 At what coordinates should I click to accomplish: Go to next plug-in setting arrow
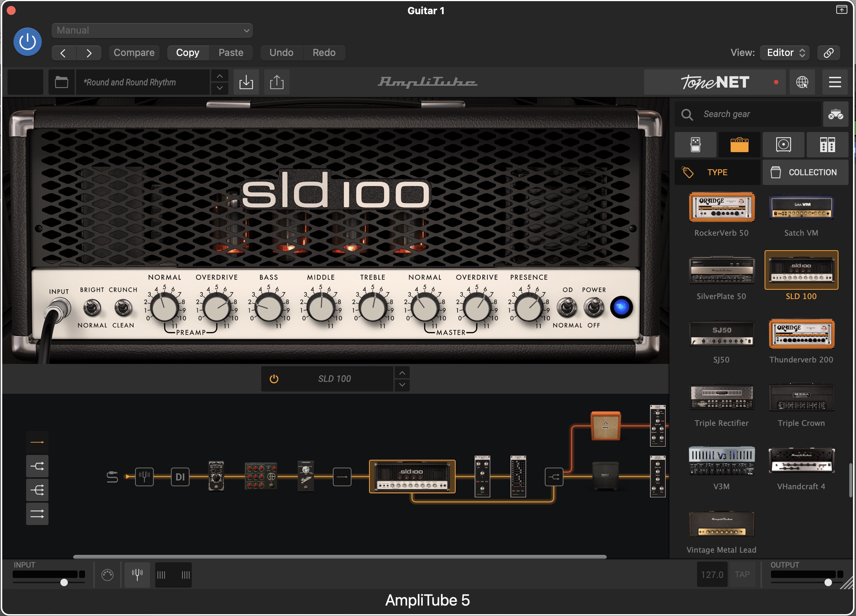(89, 53)
